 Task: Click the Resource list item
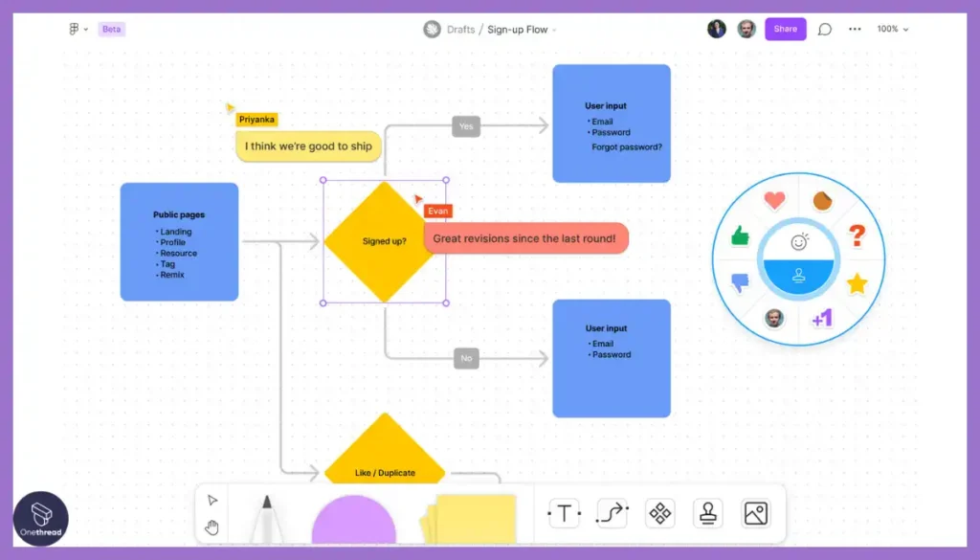pyautogui.click(x=178, y=253)
